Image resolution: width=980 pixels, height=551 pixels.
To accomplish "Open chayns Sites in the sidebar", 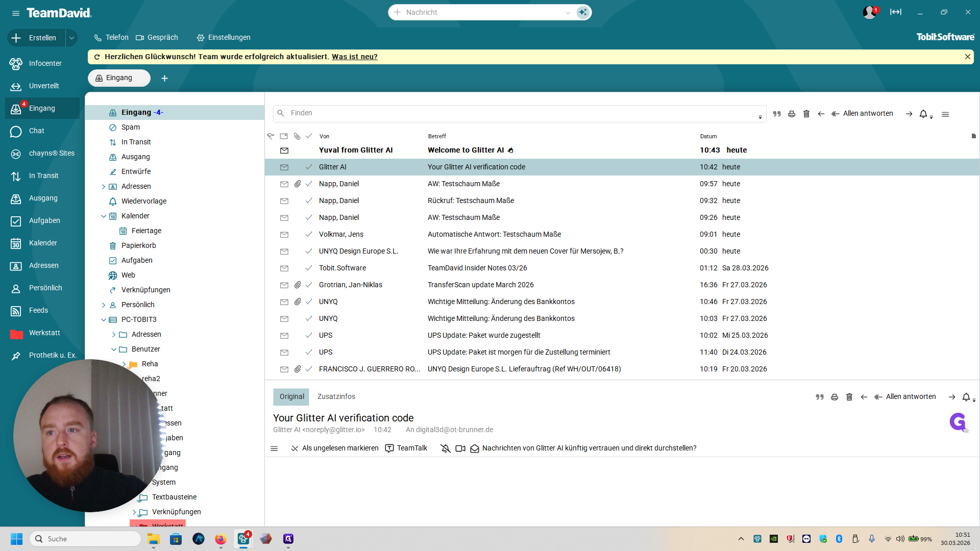I will [51, 153].
